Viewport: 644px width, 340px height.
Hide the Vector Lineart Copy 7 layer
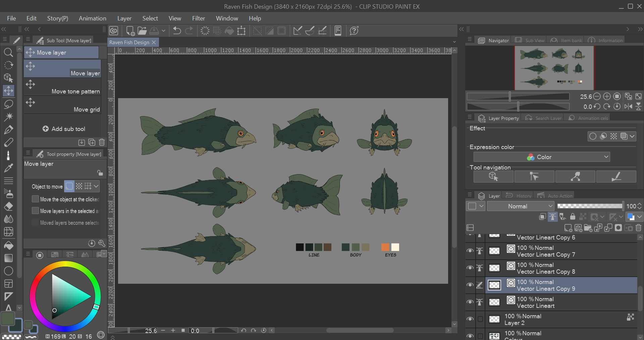(470, 251)
